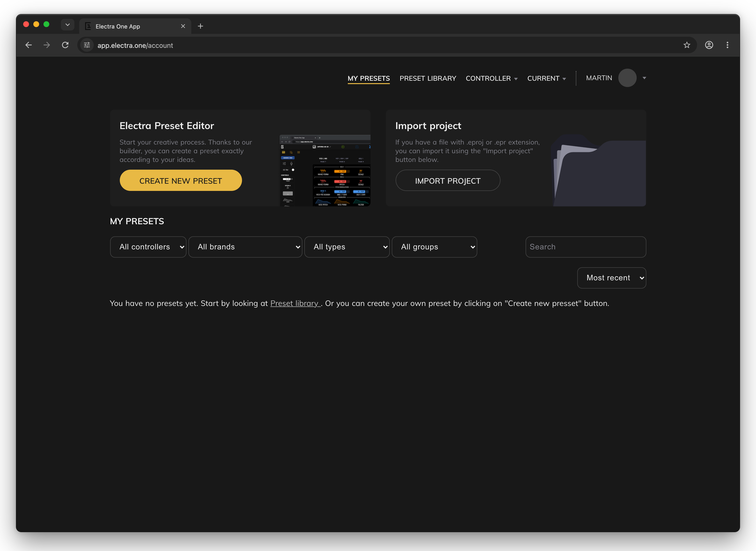Open the Chrome three-dot menu
The width and height of the screenshot is (756, 551).
tap(727, 45)
